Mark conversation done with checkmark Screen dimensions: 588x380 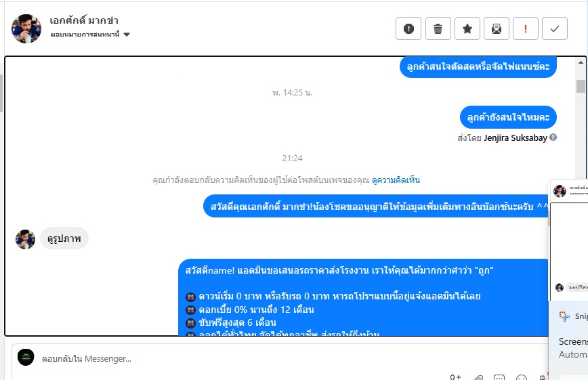555,28
